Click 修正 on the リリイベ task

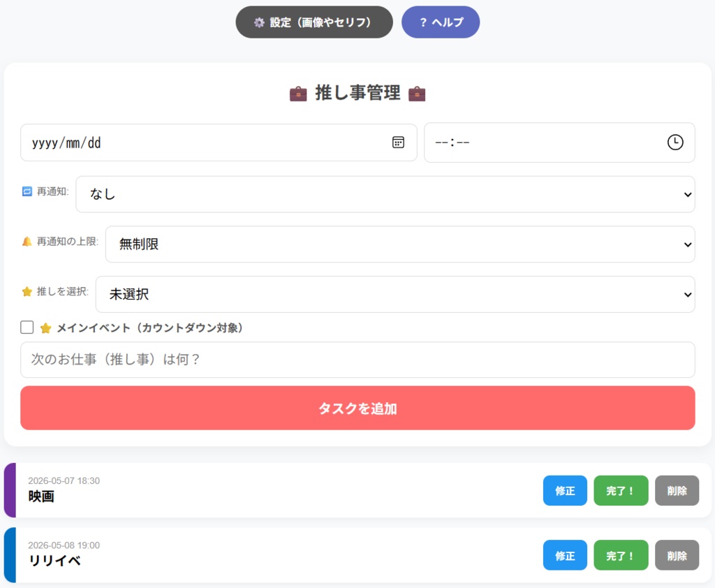(x=565, y=556)
